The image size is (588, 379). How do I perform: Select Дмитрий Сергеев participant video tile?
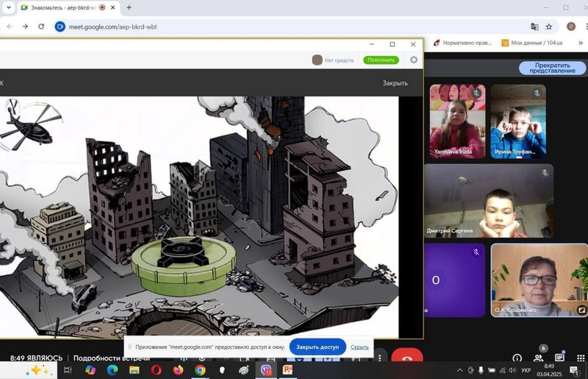pyautogui.click(x=489, y=201)
